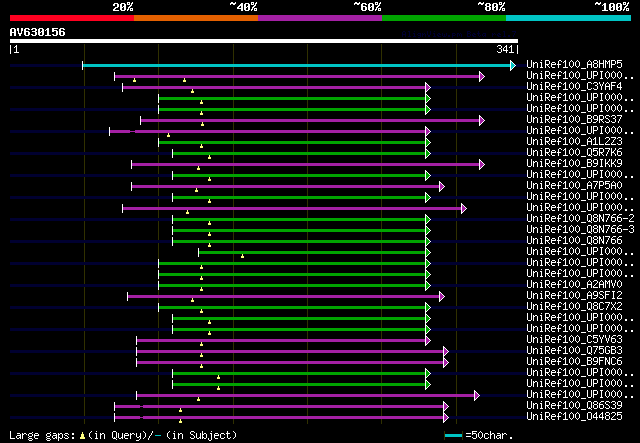Screen dimensions: 640x443
Task: Click the cyan ~100% identity legend segment
Action: coord(568,18)
